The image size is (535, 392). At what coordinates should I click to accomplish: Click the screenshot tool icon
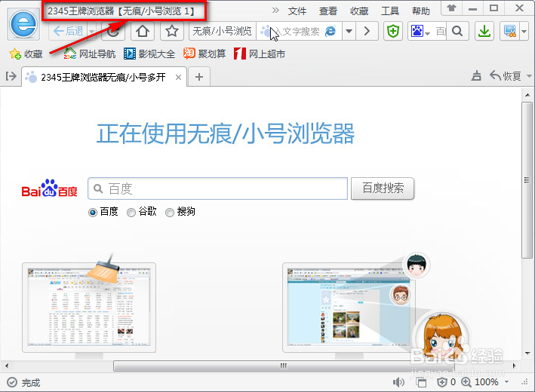[x=510, y=32]
